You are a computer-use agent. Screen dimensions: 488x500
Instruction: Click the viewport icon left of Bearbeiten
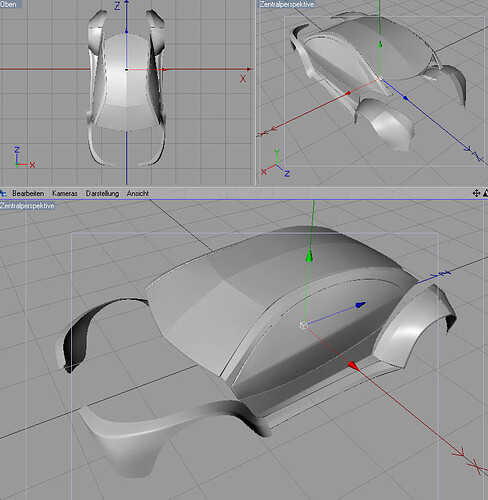point(3,193)
